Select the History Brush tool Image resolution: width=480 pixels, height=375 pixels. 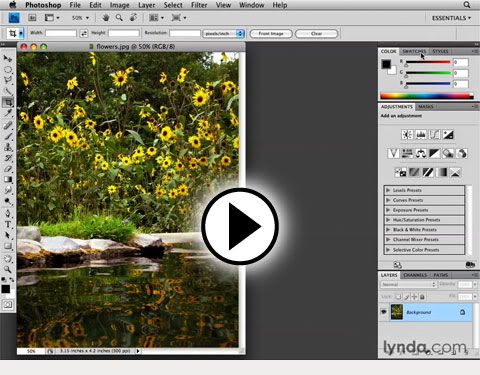[x=8, y=158]
